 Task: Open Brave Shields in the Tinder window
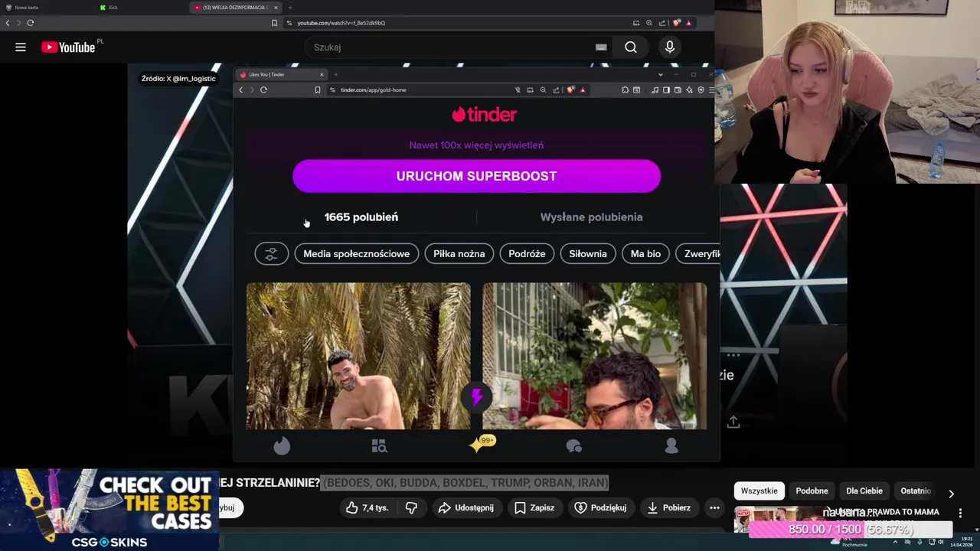coord(570,90)
